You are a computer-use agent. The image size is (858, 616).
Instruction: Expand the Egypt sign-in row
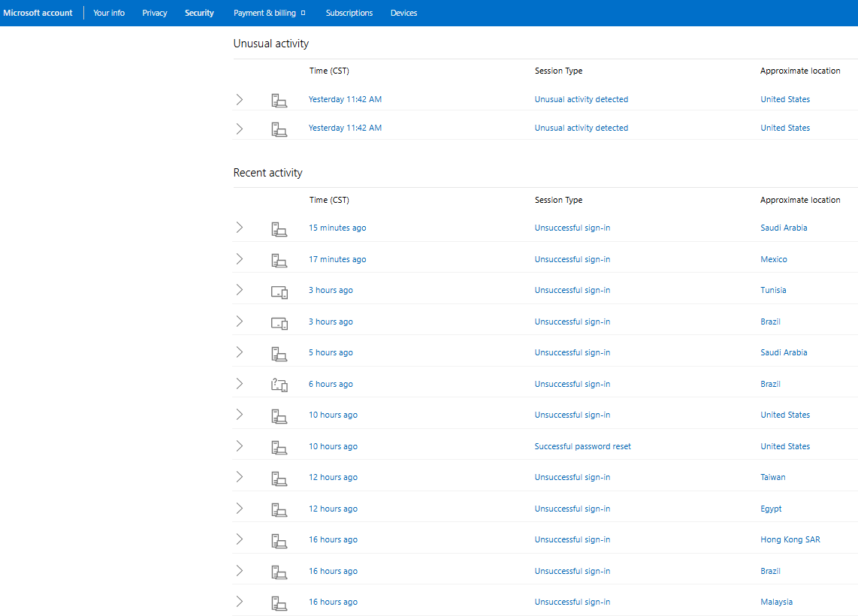[x=239, y=509]
